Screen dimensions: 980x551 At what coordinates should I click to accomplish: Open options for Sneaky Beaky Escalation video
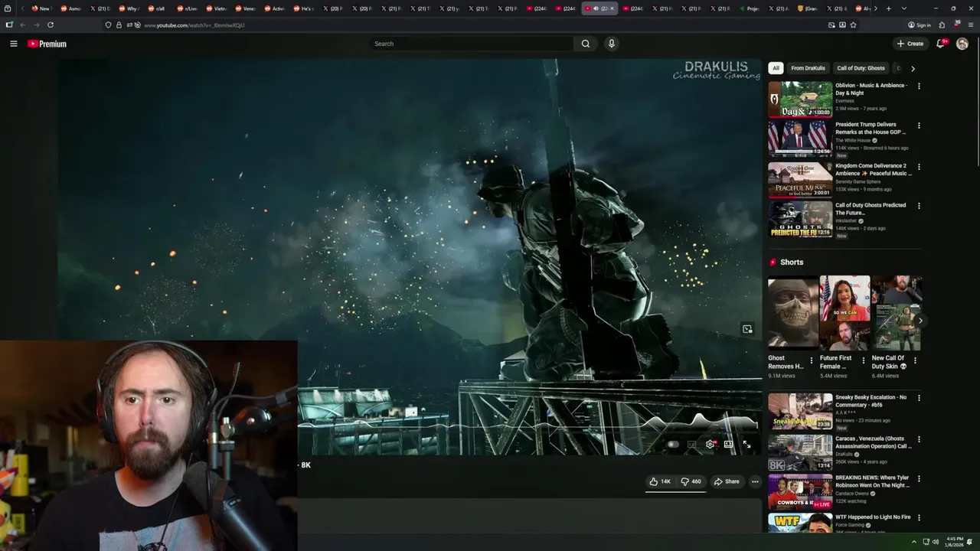tap(919, 398)
